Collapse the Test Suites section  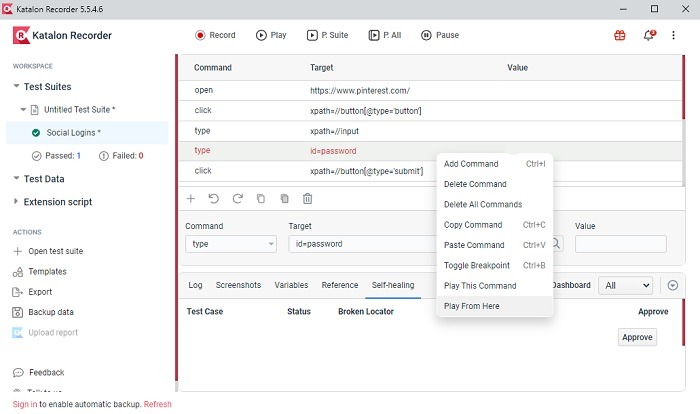pyautogui.click(x=17, y=86)
